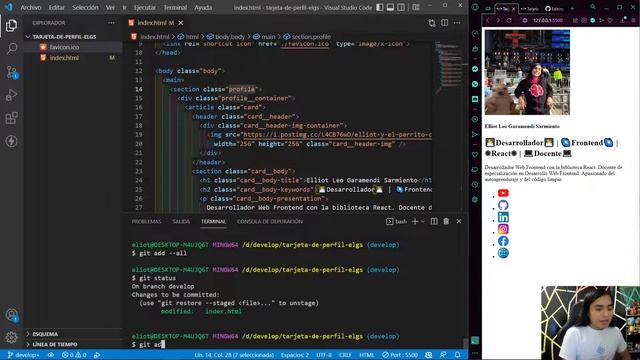Switch to the CONSOLA DE DEPURACIÓN tab
The image size is (640, 360).
(270, 221)
